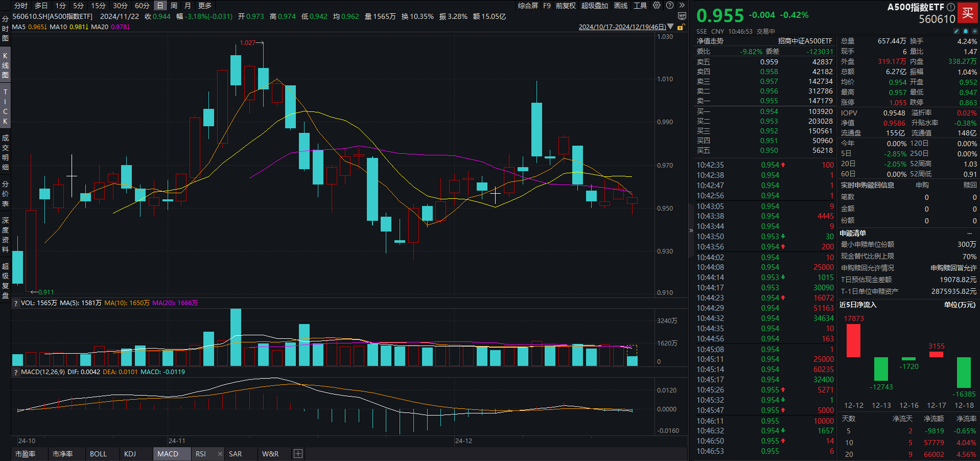Click the red 买 buy button
The height and width of the screenshot is (461, 980).
coord(967,13)
